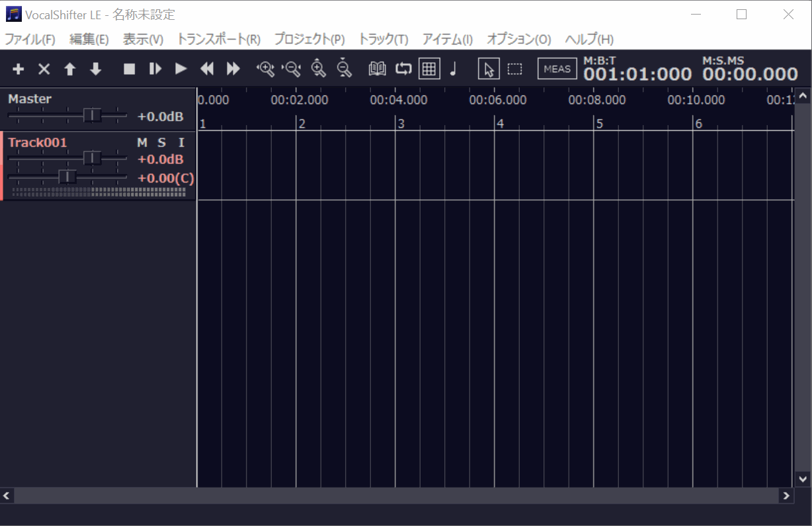Open the トラック(T) menu

pyautogui.click(x=384, y=40)
